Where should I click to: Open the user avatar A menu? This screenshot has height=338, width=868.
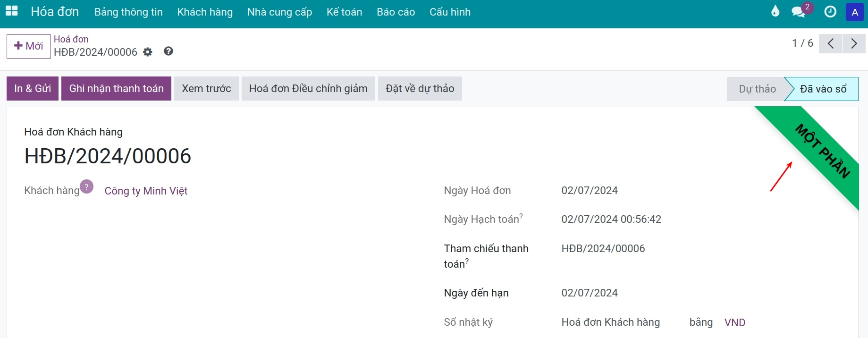855,12
